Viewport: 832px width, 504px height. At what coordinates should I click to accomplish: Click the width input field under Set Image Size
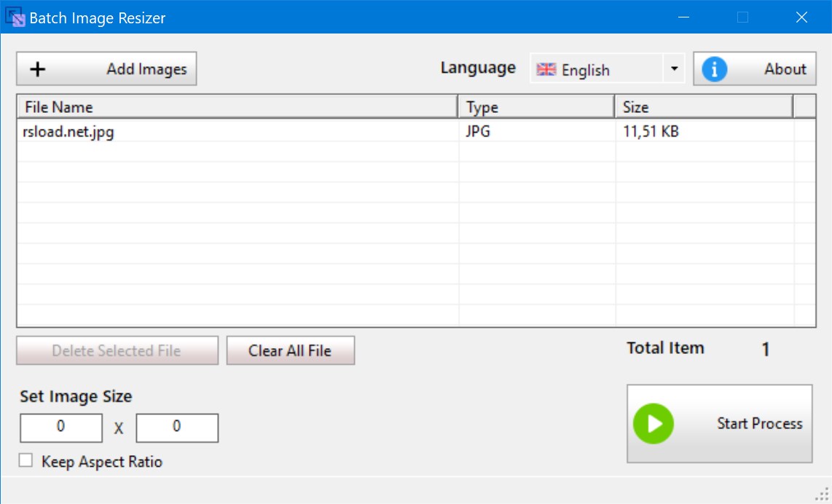coord(60,428)
